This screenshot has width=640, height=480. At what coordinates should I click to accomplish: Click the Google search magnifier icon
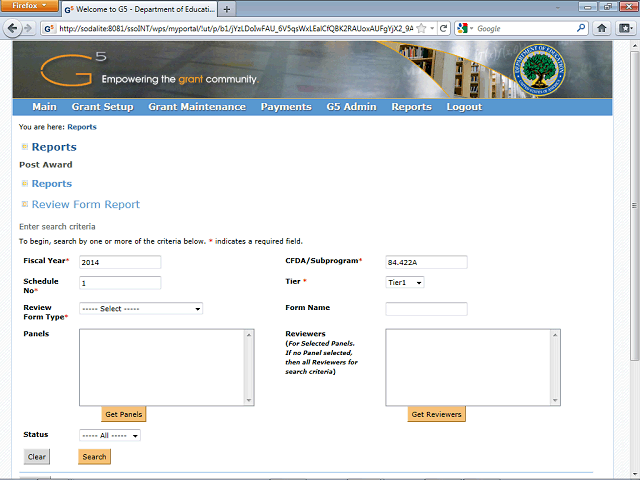581,28
